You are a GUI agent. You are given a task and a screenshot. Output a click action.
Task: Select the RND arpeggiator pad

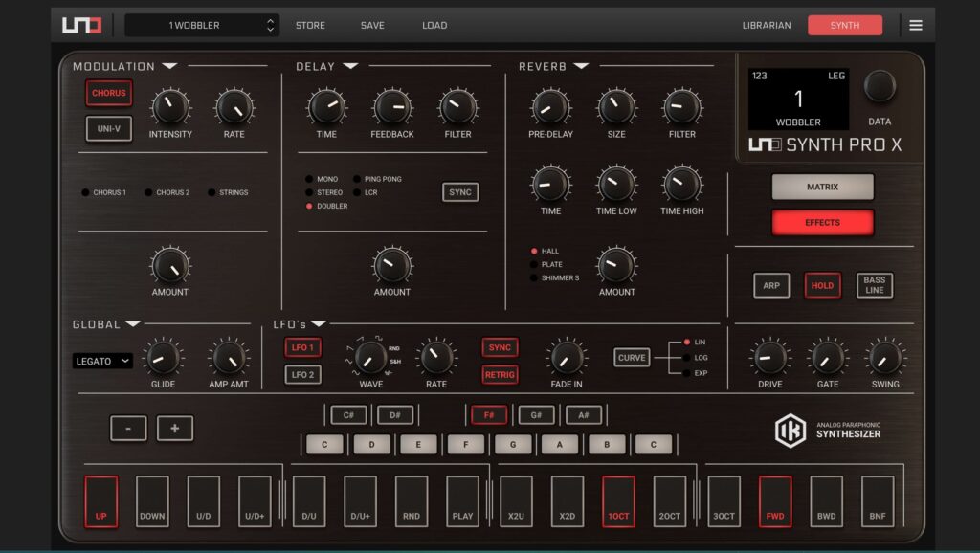click(x=412, y=501)
